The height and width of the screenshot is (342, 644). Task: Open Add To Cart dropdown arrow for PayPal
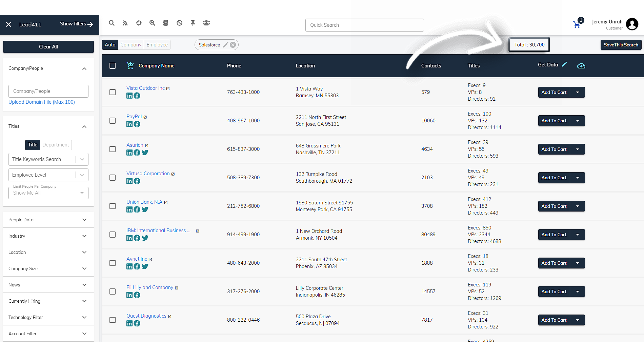point(578,121)
